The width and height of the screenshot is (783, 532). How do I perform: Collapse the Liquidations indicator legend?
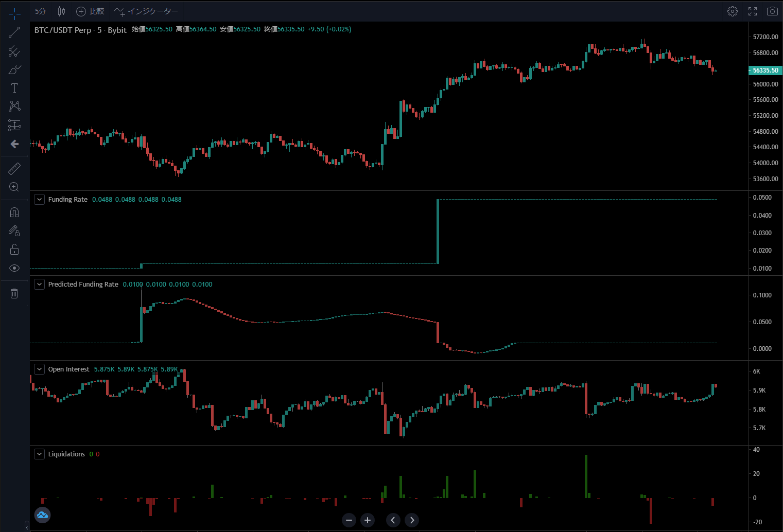39,454
